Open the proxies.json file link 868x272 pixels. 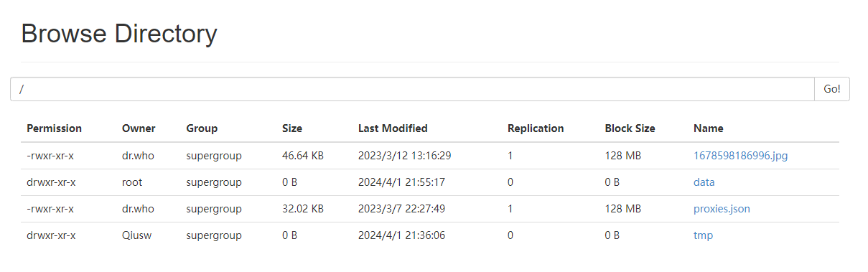coord(722,209)
